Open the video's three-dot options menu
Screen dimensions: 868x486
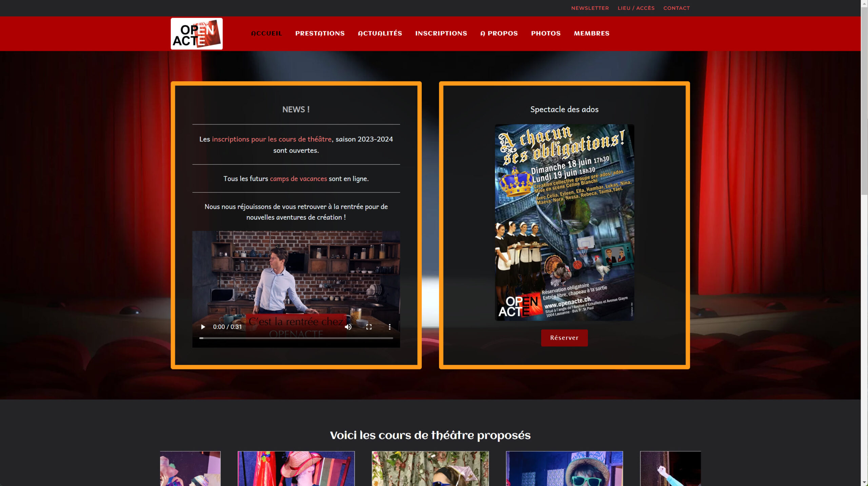pyautogui.click(x=390, y=327)
